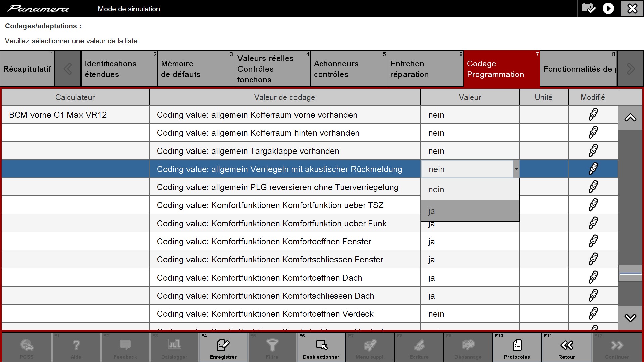Click the PCSS button in bottom bar
Screen dimensions: 644x362
[26, 347]
